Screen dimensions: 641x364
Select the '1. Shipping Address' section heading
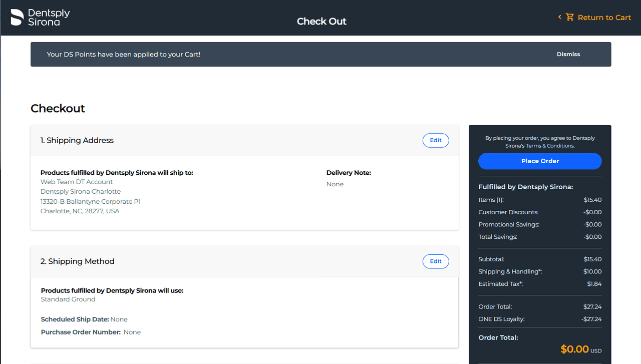click(77, 140)
